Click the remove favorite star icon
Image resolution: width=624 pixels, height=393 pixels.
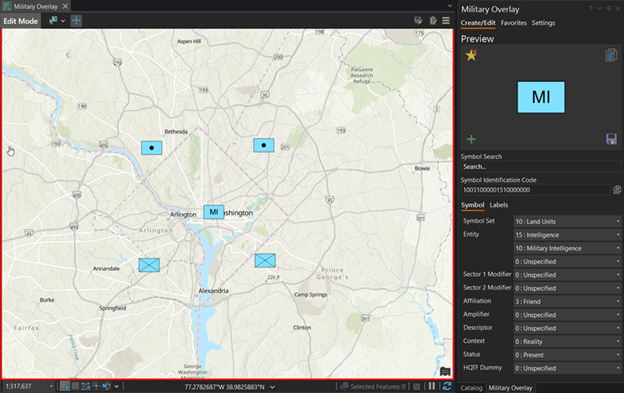(x=471, y=55)
